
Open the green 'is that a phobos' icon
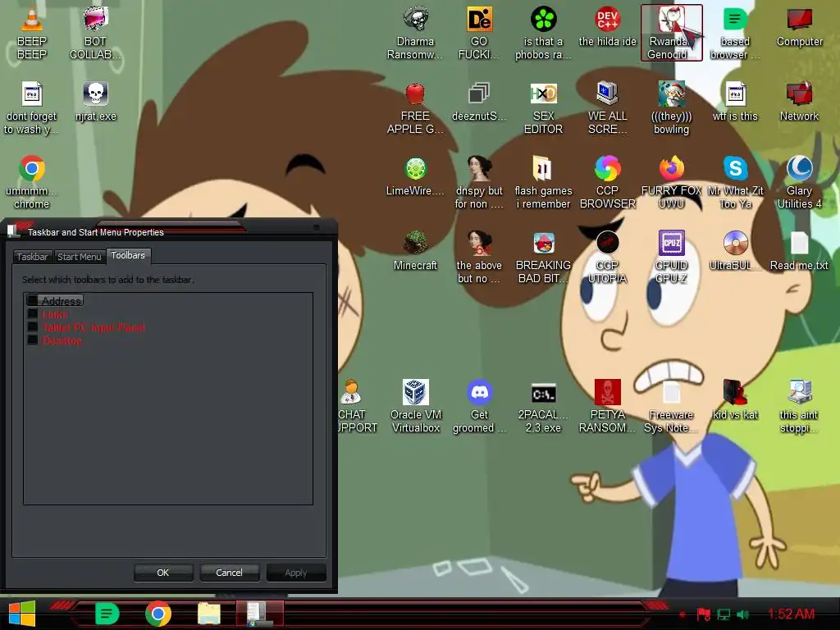[x=543, y=33]
